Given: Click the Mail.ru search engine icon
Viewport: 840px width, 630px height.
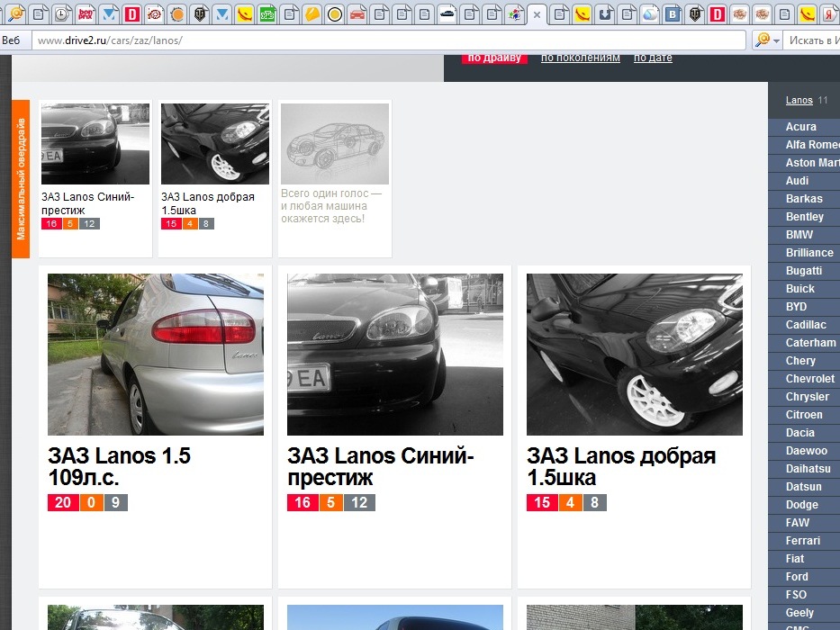Looking at the screenshot, I should coord(762,40).
